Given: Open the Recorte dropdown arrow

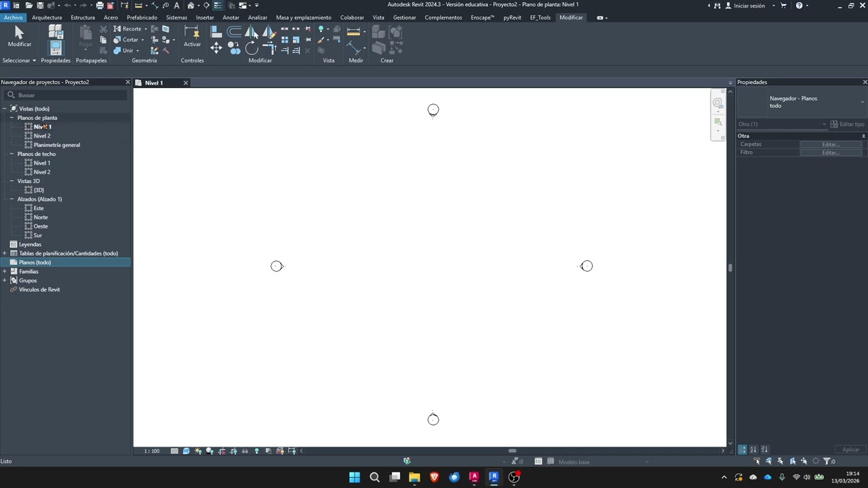Looking at the screenshot, I should (145, 29).
